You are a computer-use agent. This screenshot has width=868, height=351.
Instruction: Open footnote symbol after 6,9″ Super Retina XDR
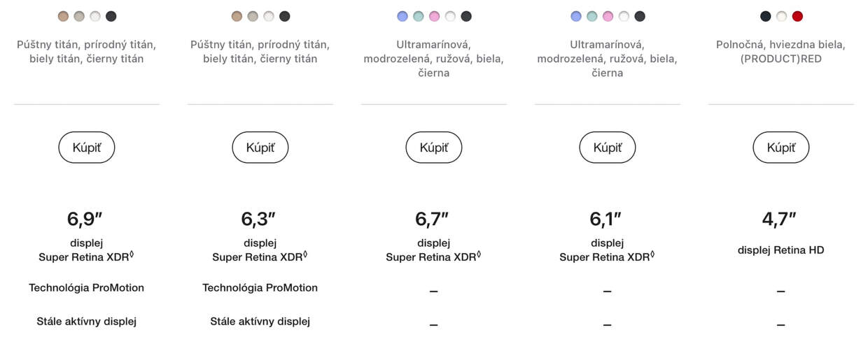[x=132, y=255]
